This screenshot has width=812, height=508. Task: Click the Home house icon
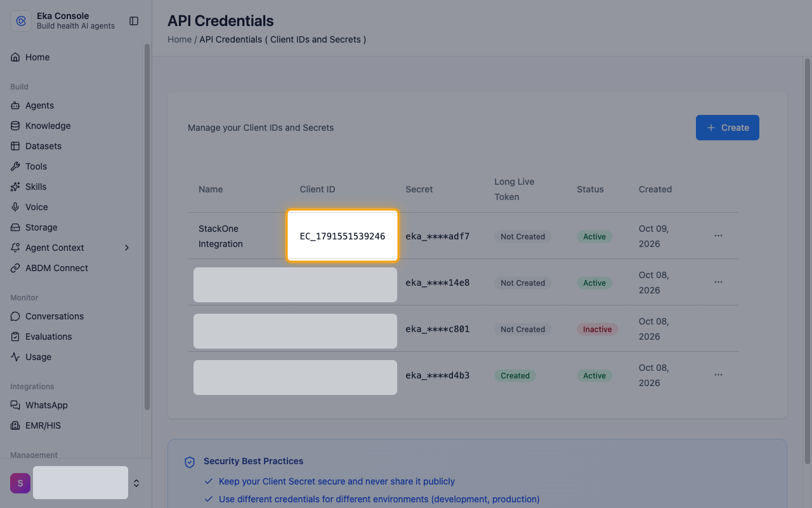coord(15,57)
